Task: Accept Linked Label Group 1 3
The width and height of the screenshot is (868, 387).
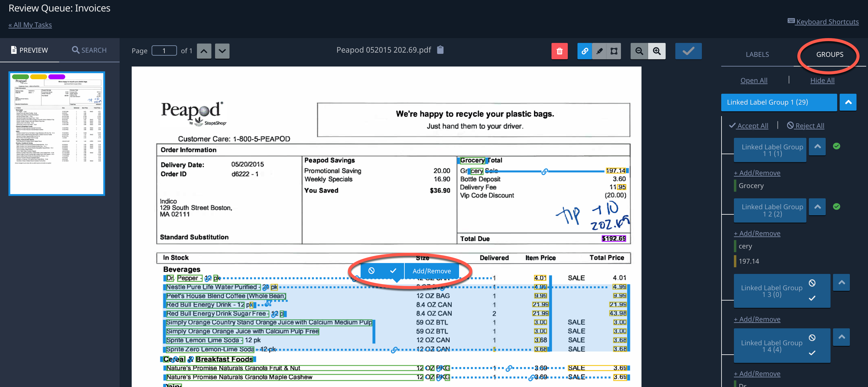Action: 812,298
